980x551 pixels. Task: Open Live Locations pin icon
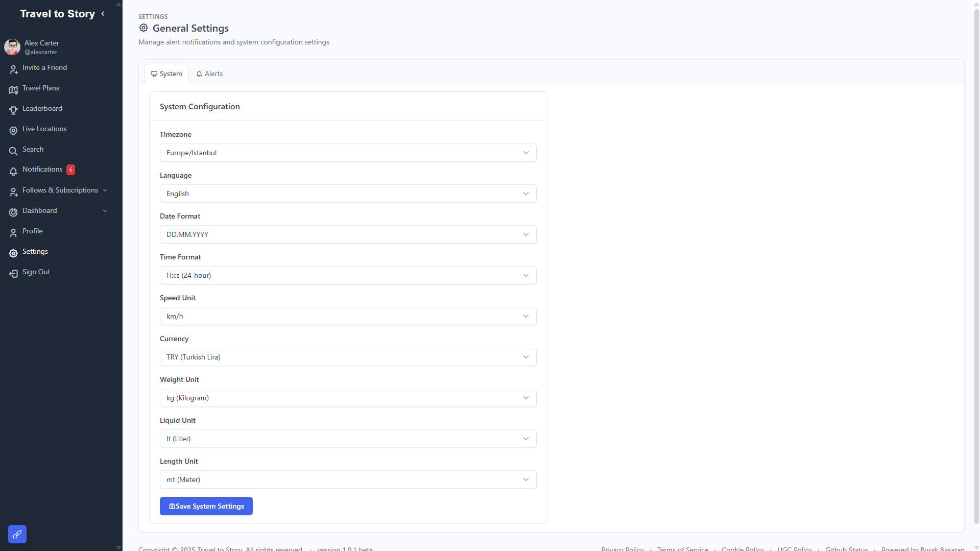13,130
